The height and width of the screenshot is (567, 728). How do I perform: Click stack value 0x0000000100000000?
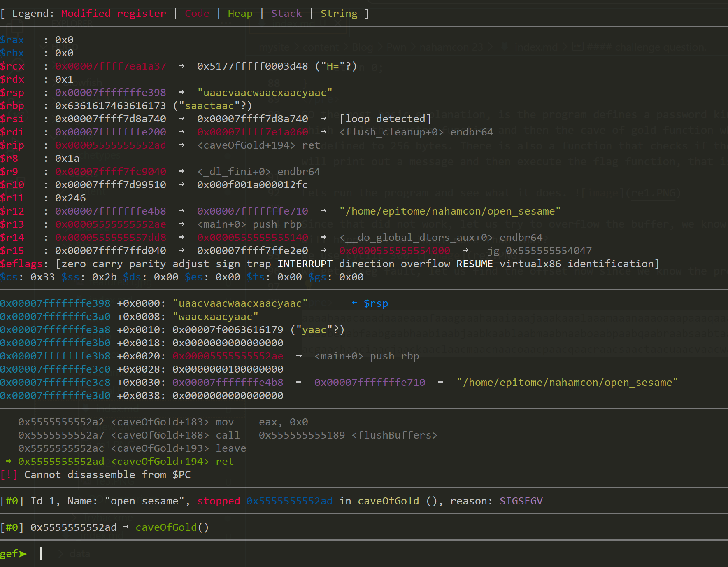click(228, 369)
